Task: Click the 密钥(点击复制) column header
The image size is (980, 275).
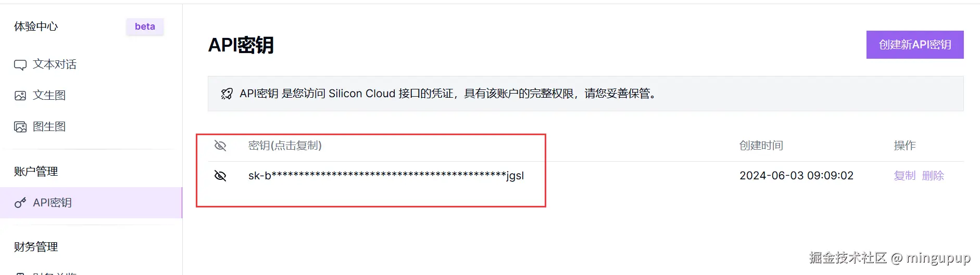Action: pyautogui.click(x=285, y=146)
